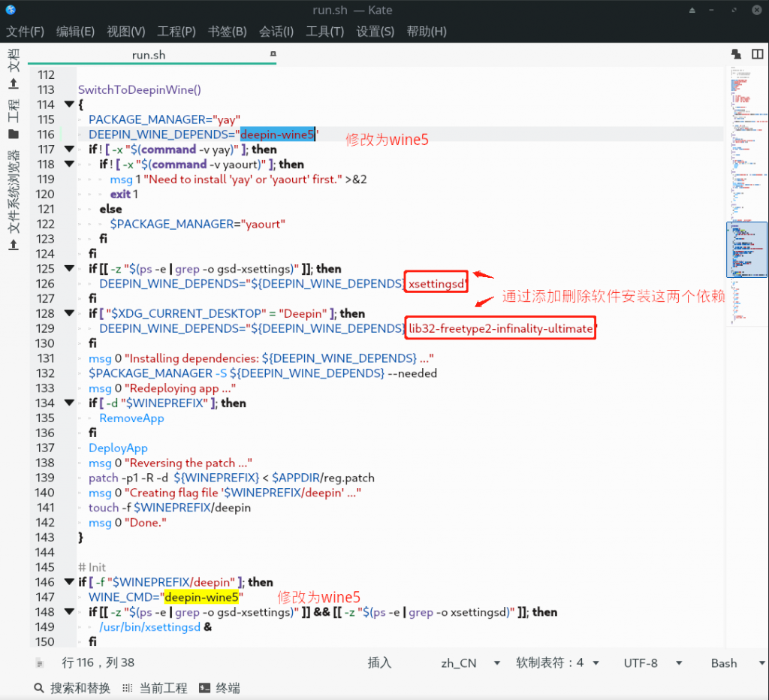The width and height of the screenshot is (769, 700).
Task: Collapse the fold at line 134
Action: (69, 403)
